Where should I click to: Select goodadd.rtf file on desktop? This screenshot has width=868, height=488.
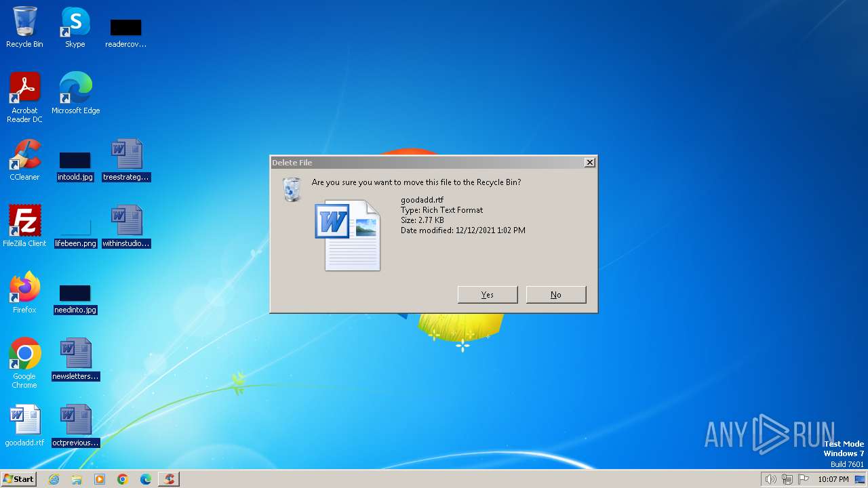tap(24, 426)
